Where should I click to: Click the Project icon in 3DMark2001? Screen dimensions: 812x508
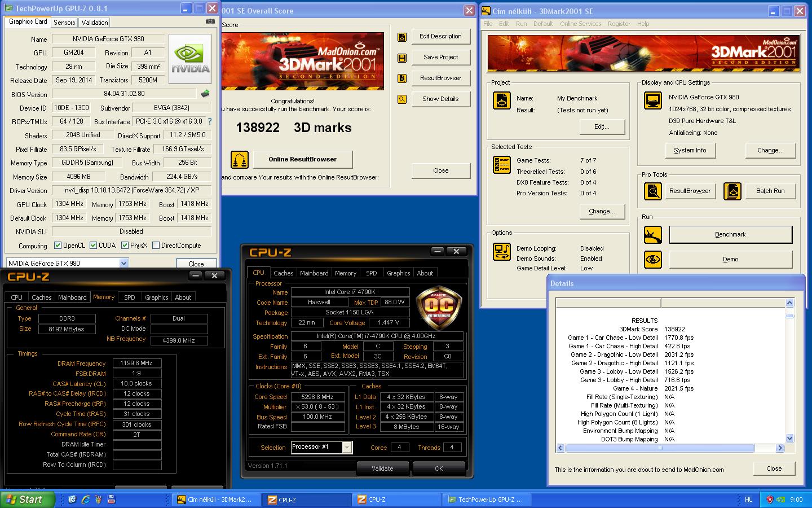coord(502,100)
